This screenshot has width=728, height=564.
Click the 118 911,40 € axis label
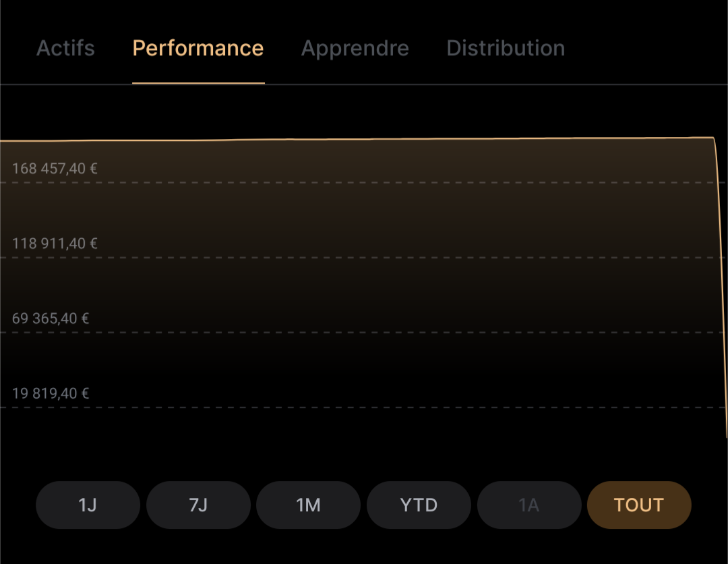(x=55, y=244)
